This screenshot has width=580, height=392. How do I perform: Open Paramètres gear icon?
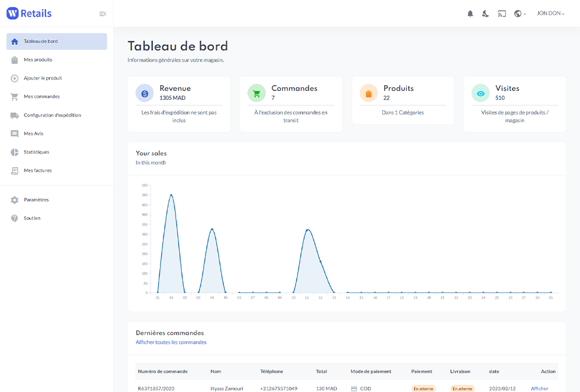[14, 200]
